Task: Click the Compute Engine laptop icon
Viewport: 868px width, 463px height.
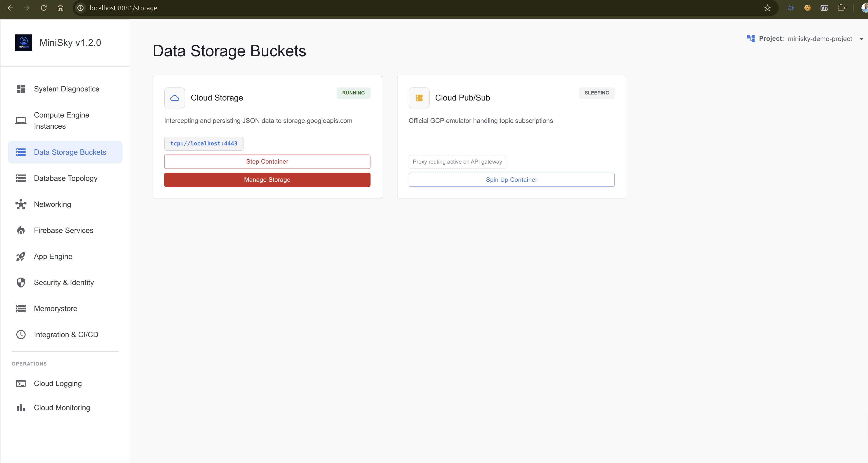Action: [x=21, y=121]
